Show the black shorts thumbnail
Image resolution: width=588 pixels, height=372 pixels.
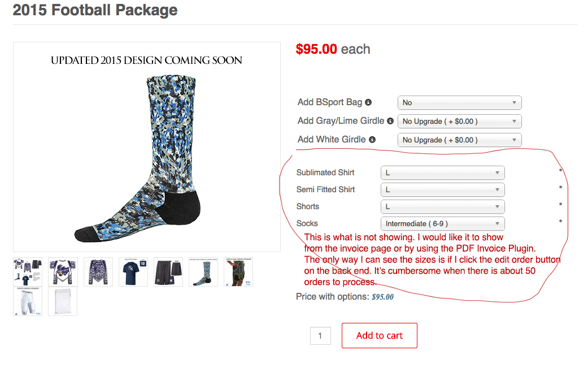pos(168,272)
